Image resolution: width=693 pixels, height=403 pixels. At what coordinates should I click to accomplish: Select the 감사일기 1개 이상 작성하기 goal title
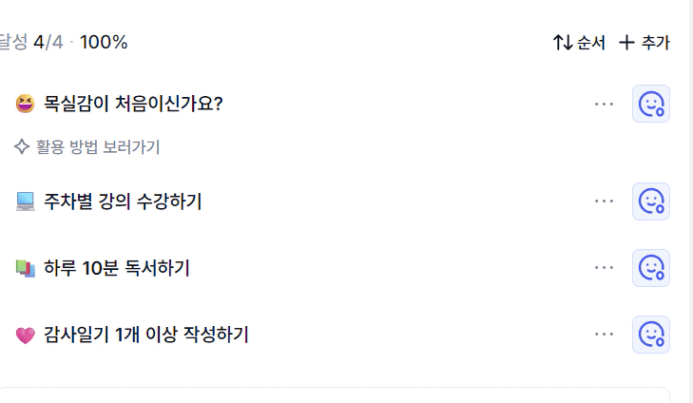146,335
